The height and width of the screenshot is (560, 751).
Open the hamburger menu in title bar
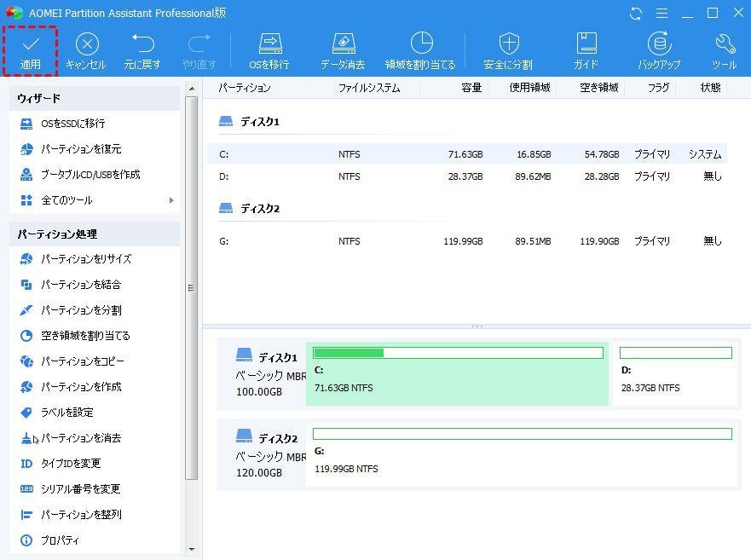pos(661,14)
